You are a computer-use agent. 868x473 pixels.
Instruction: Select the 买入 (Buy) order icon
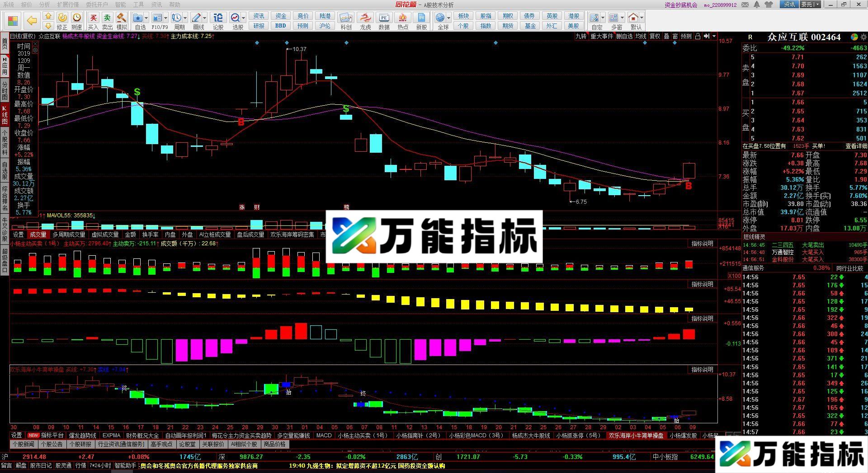pyautogui.click(x=93, y=18)
